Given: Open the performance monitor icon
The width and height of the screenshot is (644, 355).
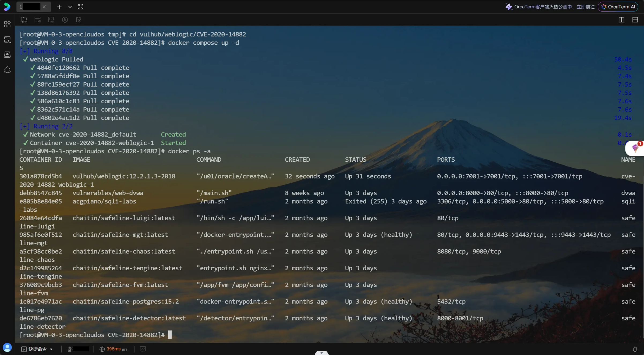Looking at the screenshot, I should pos(143,349).
